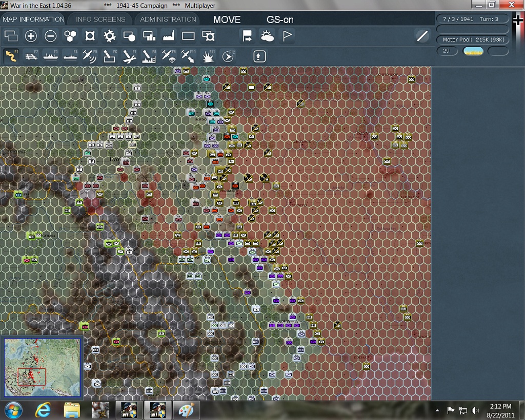
Task: Select the unit counter next to Odessa
Action: [x=366, y=367]
